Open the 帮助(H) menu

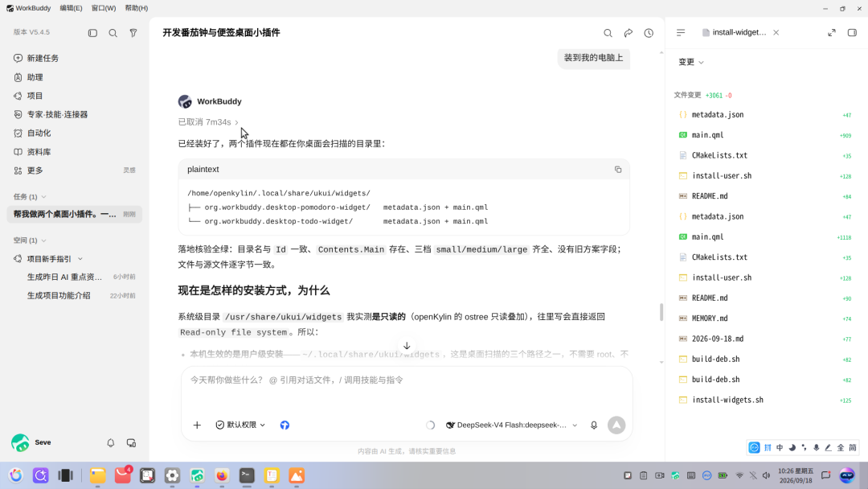click(136, 8)
